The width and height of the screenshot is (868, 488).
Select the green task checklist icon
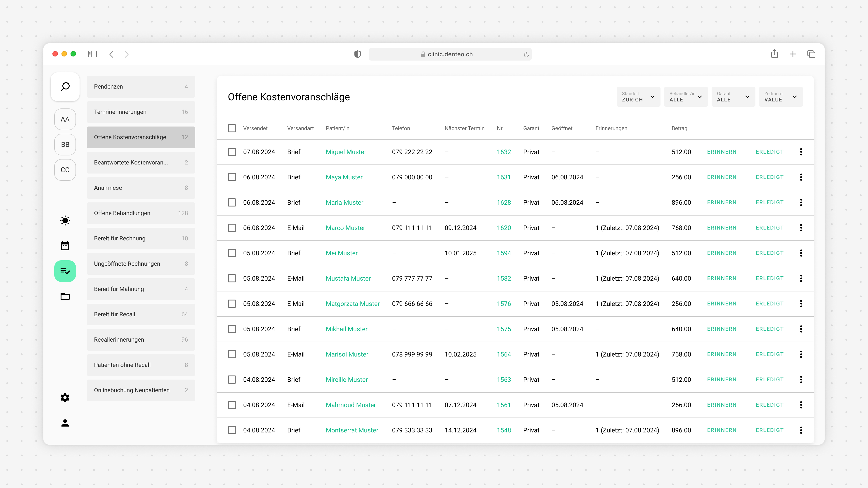[65, 271]
